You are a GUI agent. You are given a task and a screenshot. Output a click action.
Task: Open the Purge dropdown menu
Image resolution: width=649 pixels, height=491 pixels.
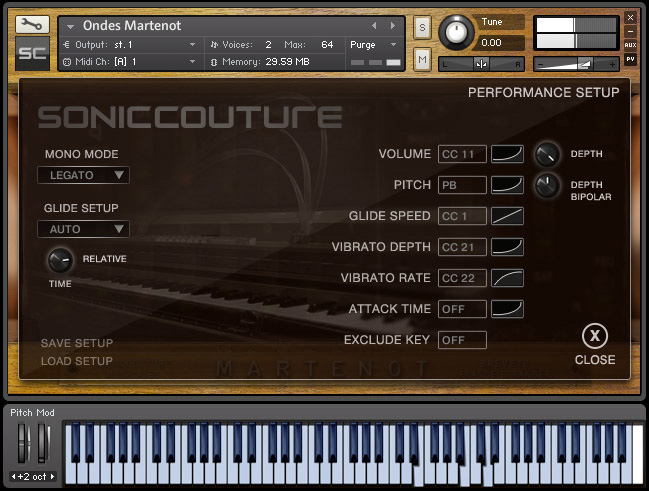tap(373, 45)
